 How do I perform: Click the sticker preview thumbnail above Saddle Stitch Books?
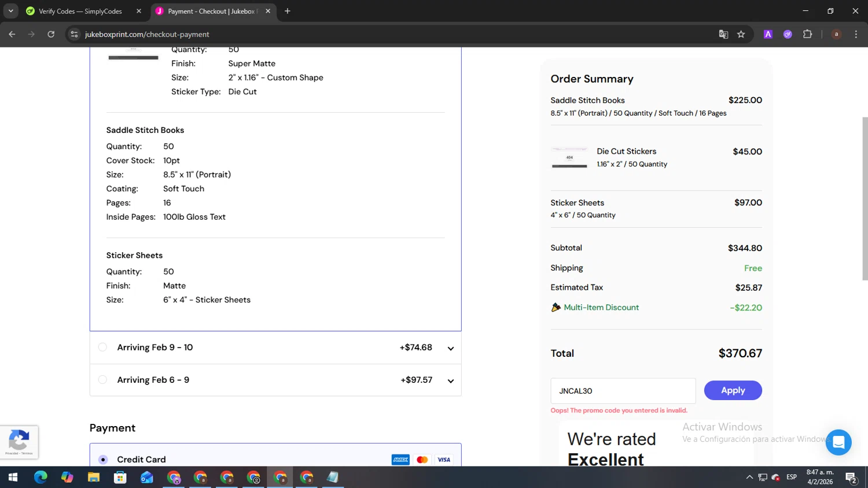click(133, 54)
